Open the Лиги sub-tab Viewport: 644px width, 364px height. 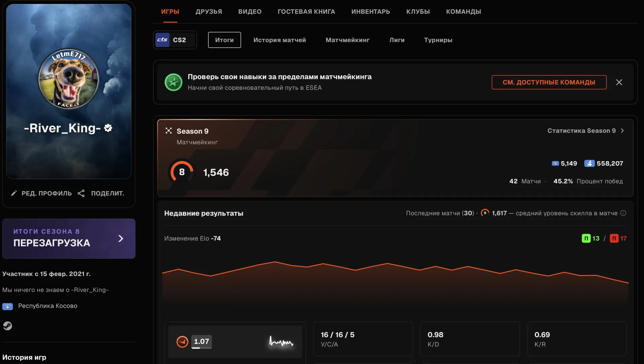click(x=397, y=40)
